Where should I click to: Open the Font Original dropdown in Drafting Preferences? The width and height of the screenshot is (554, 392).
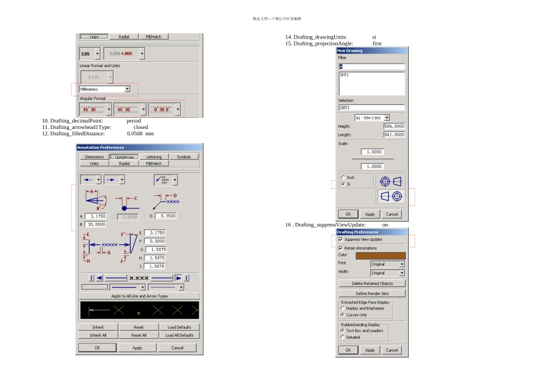point(402,264)
